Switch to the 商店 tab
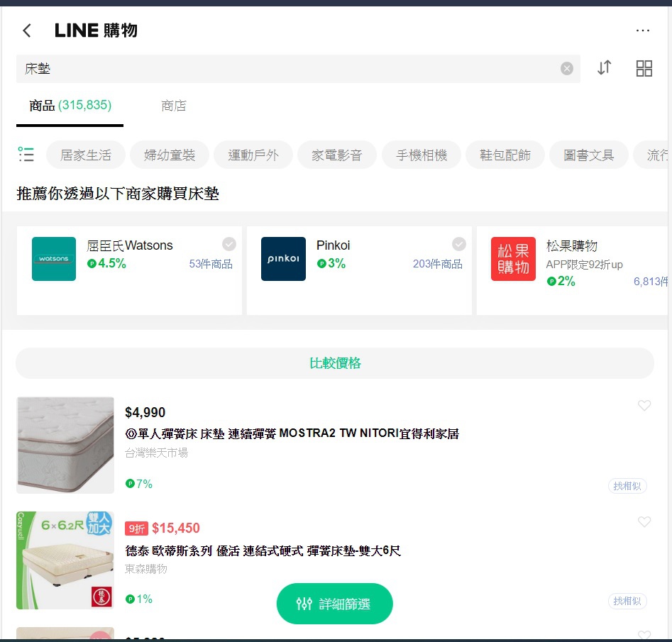 [174, 106]
